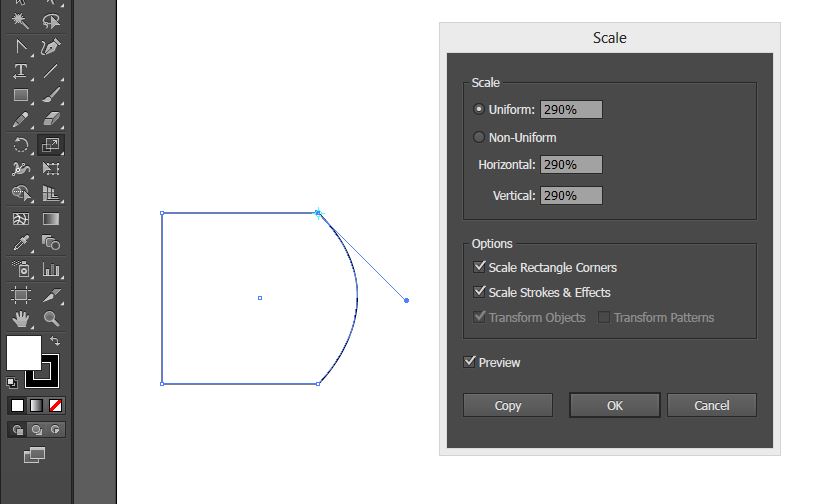Switch to Draw Inside mode

point(55,430)
